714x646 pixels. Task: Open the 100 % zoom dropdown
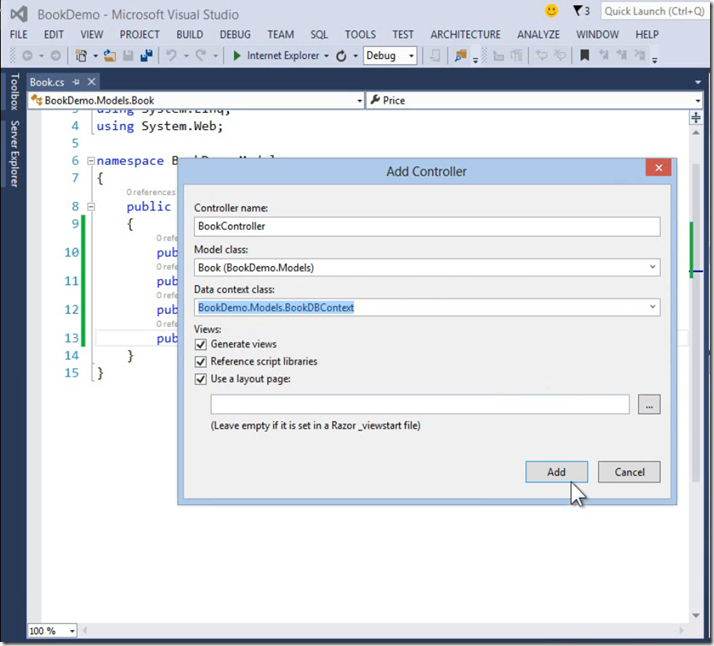pos(71,631)
